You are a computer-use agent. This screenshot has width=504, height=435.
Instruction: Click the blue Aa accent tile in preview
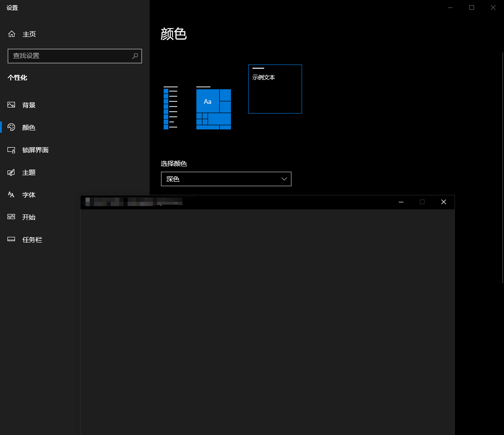[x=208, y=101]
